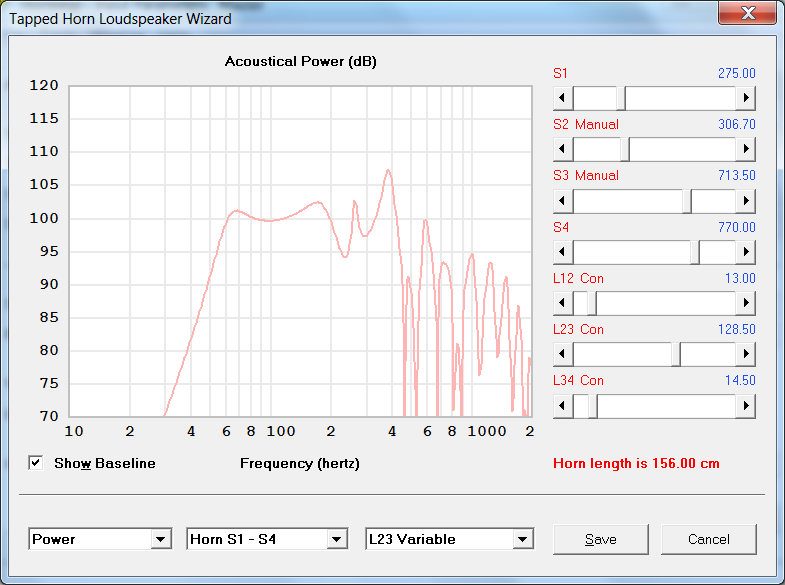Click the S1 slider right arrow

tap(745, 98)
